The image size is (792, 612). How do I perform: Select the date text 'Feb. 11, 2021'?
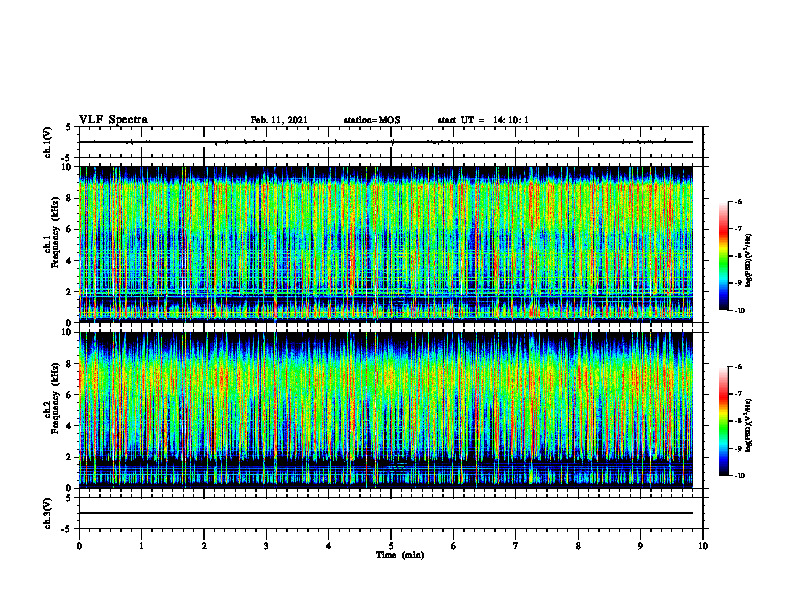coord(279,120)
